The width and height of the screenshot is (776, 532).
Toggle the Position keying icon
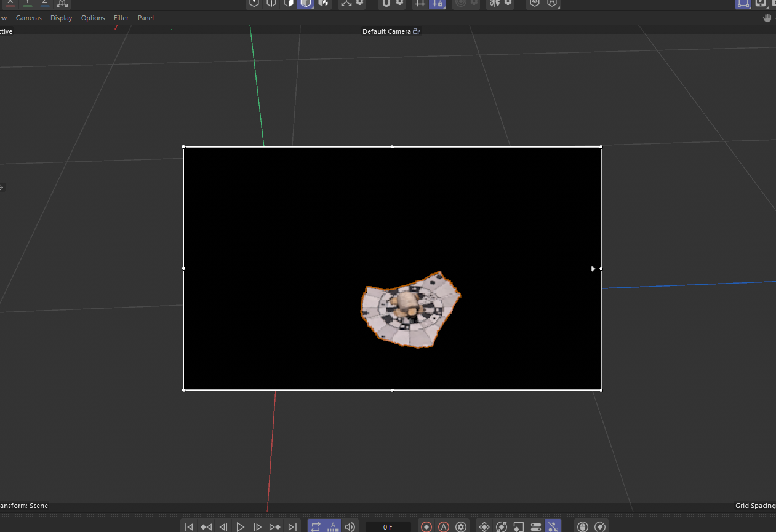pyautogui.click(x=484, y=526)
